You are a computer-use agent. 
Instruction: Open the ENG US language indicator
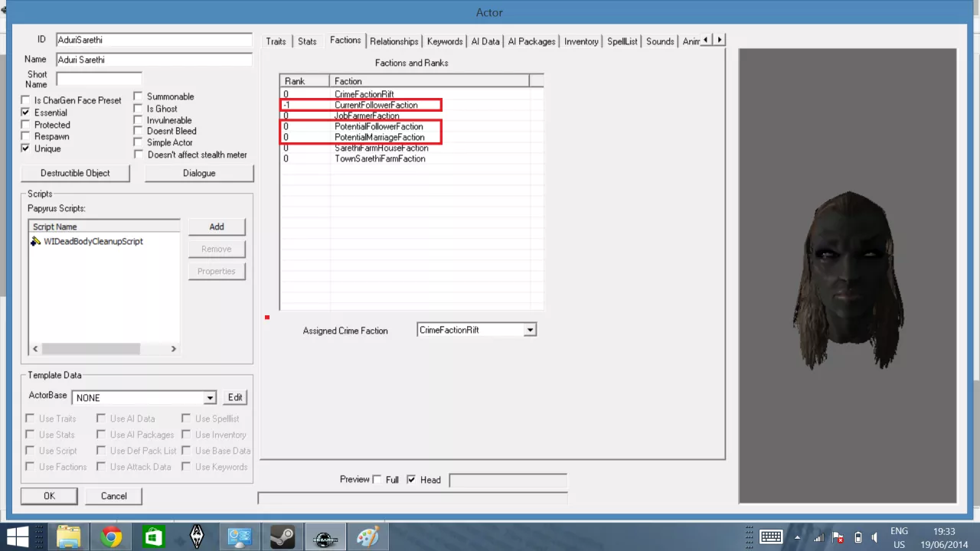pyautogui.click(x=900, y=537)
